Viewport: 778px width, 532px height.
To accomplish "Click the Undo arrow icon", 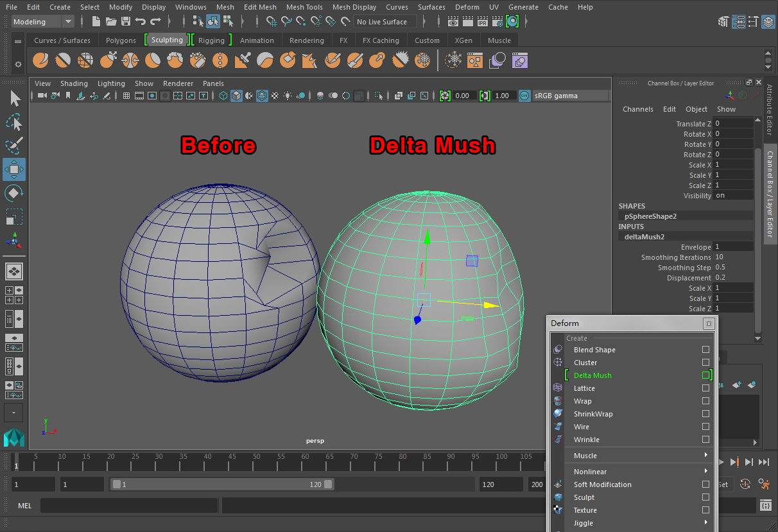I will click(x=141, y=22).
